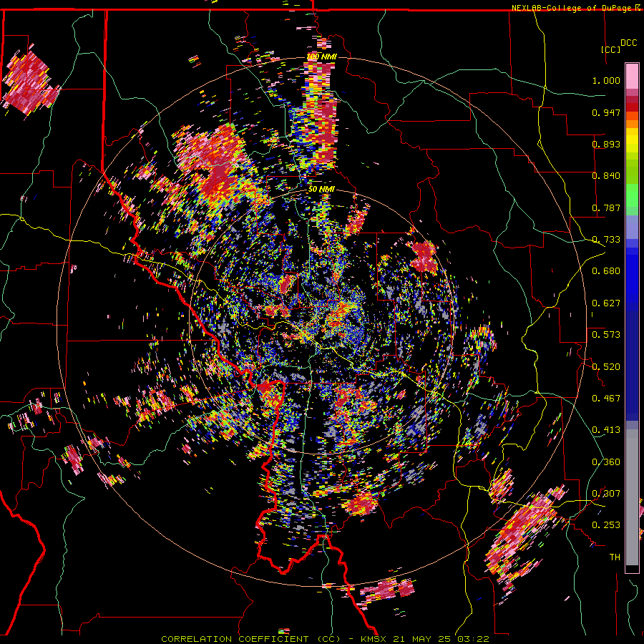Pick the pink swatch at top of color bar
This screenshot has width=644, height=644.
coord(632,76)
